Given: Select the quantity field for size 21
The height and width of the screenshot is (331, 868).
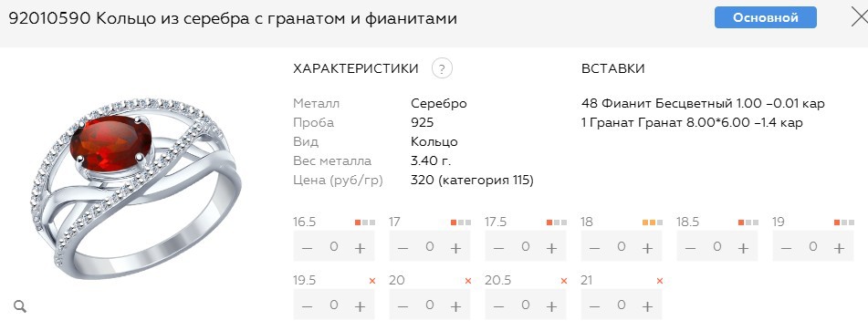Looking at the screenshot, I should (x=621, y=305).
